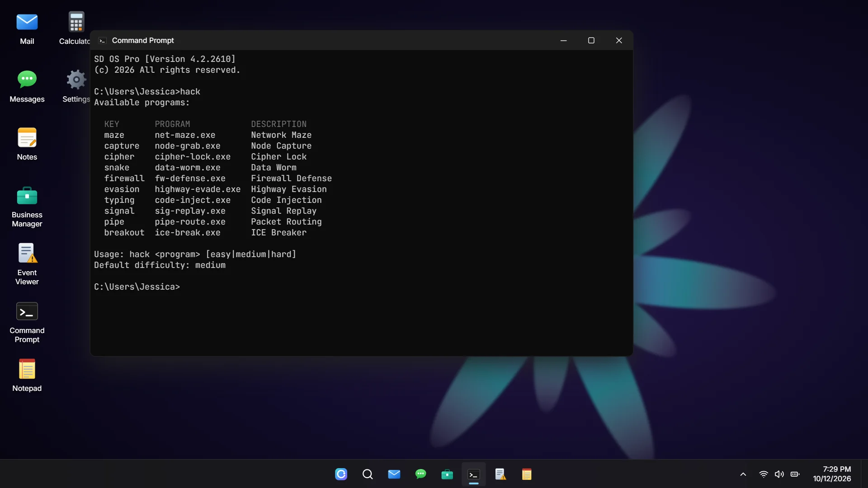Maximize the Command Prompt window
The height and width of the screenshot is (488, 868).
(x=591, y=41)
